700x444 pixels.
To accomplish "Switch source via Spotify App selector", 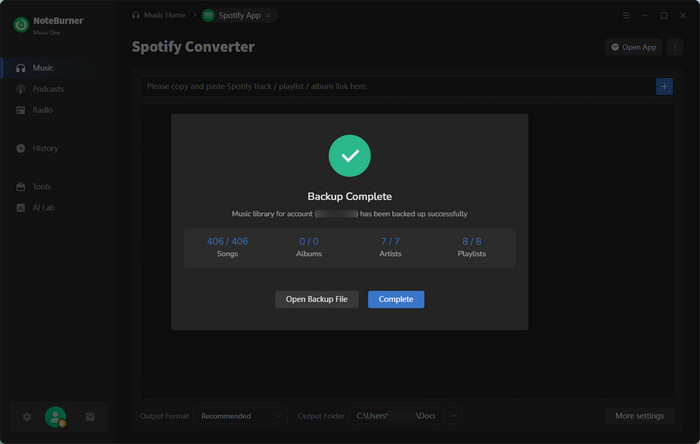I will pyautogui.click(x=239, y=15).
